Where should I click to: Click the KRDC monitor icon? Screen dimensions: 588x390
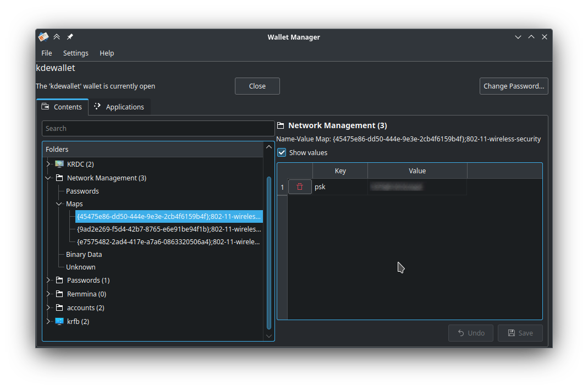[59, 164]
